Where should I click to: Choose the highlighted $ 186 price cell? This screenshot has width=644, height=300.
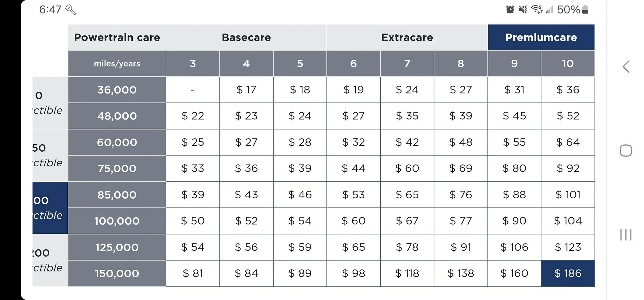point(568,273)
